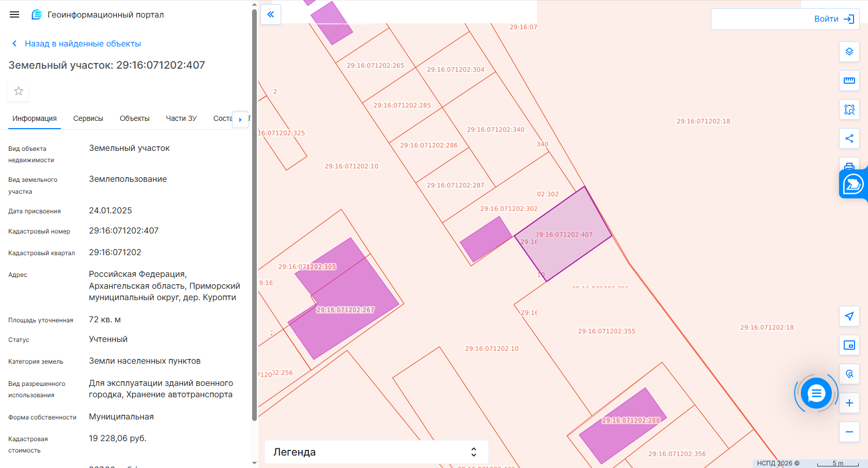Viewport: 868px width, 468px height.
Task: Open the blue side assistant widget
Action: tap(854, 184)
